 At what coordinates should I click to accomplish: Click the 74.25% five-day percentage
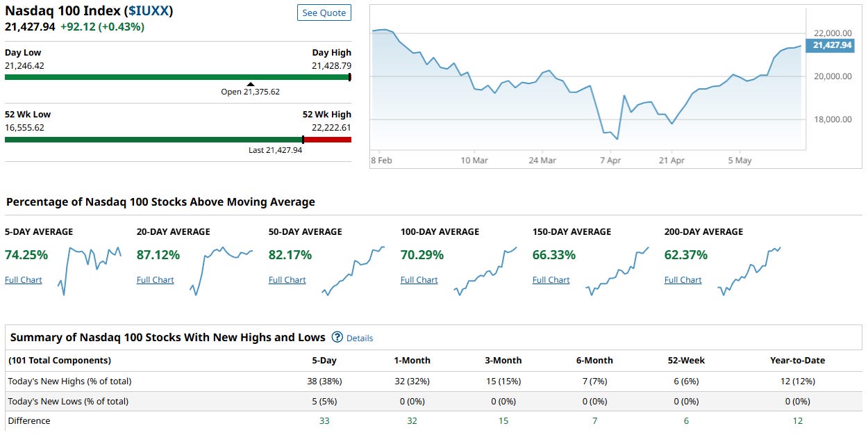(x=26, y=255)
